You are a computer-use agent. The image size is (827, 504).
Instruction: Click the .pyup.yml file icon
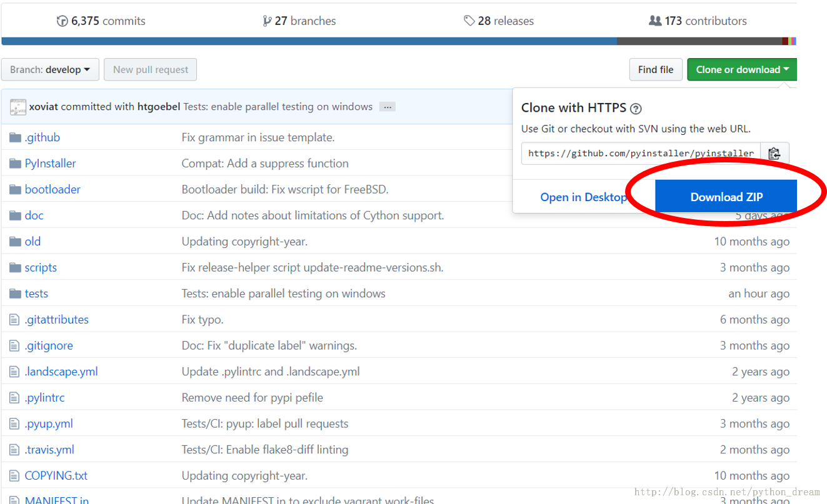[x=15, y=423]
